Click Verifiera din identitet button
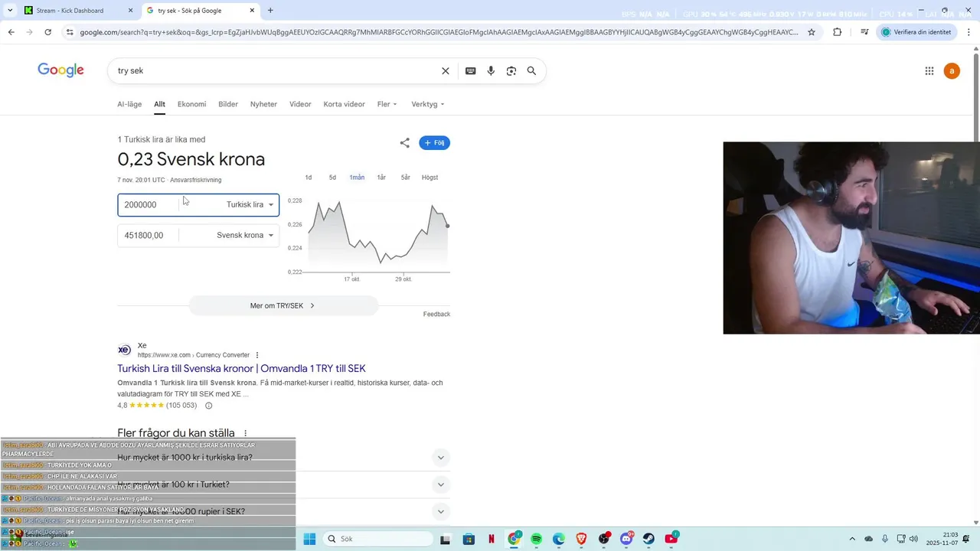The width and height of the screenshot is (980, 551). click(916, 32)
